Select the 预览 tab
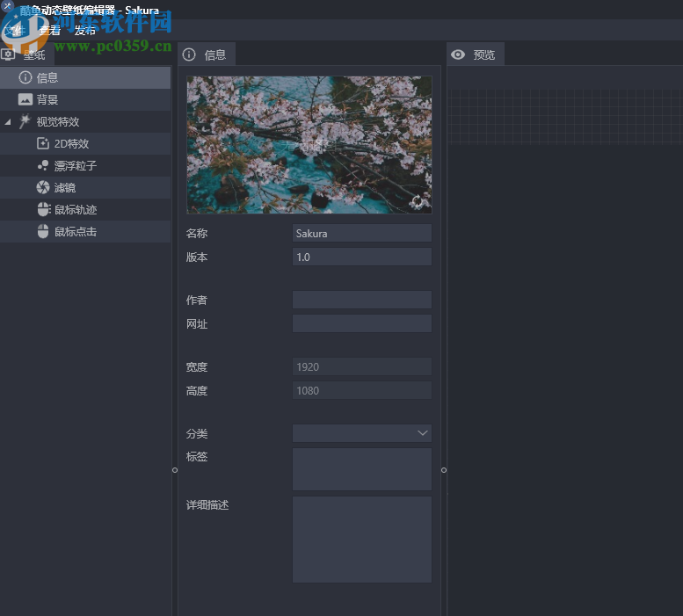This screenshot has width=683, height=616. tap(476, 54)
